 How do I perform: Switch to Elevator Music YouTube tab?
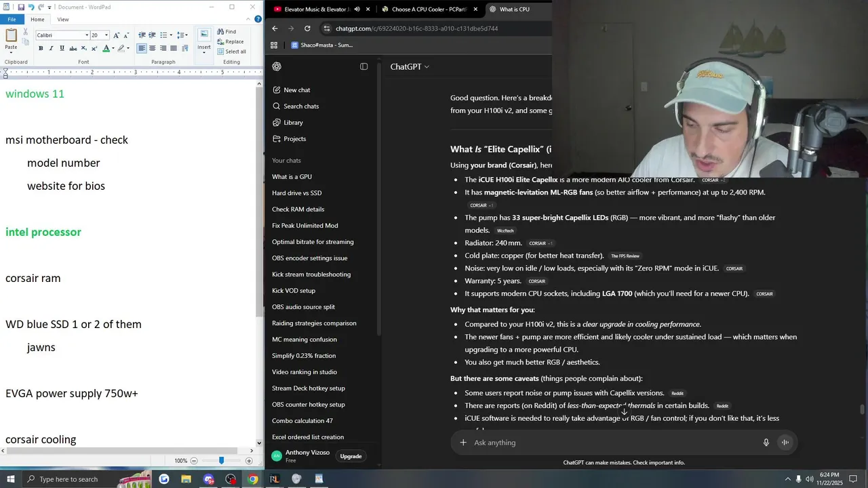tap(318, 9)
